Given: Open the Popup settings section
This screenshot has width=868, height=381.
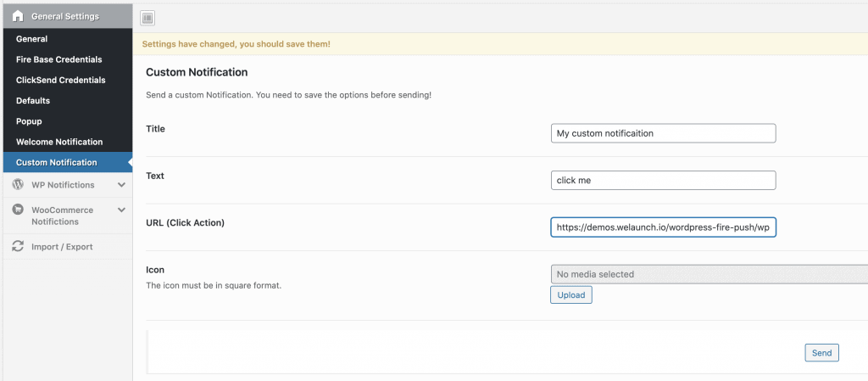Looking at the screenshot, I should click(29, 121).
